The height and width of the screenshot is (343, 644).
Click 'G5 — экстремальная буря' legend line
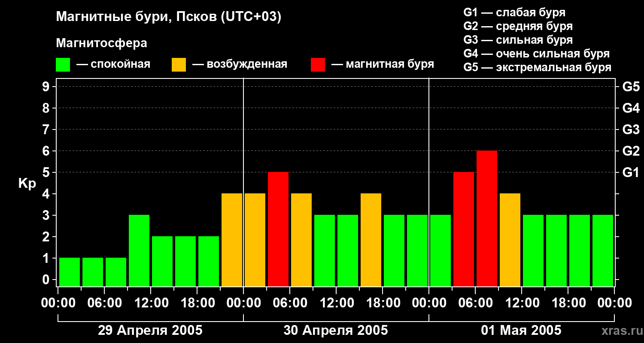tap(537, 67)
